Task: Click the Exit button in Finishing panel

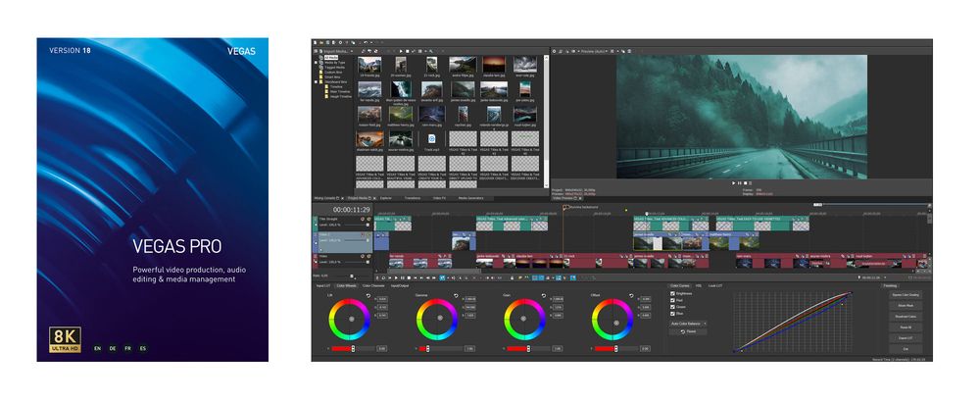Action: tap(906, 349)
